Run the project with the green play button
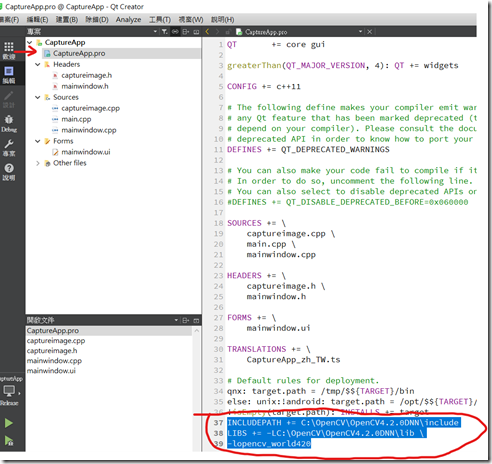Screen dimensions: 492x464 click(x=9, y=423)
